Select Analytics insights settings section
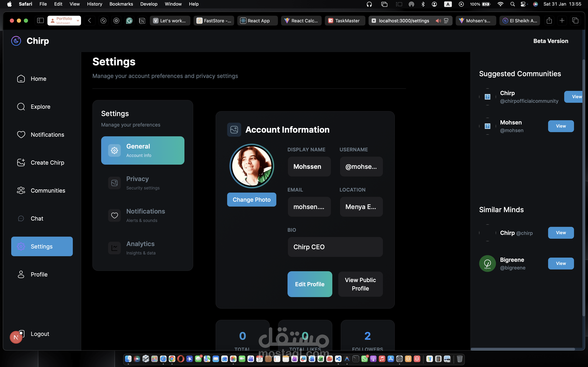 [143, 248]
